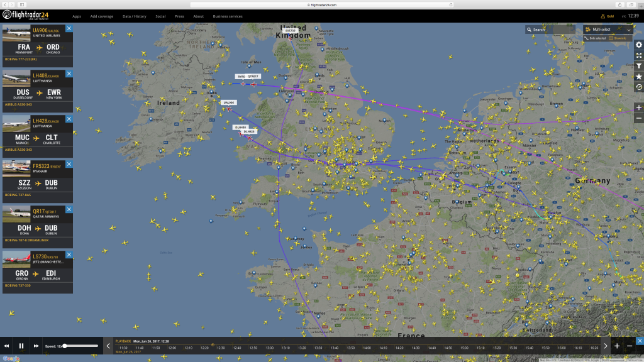Pause the playback

(x=21, y=346)
